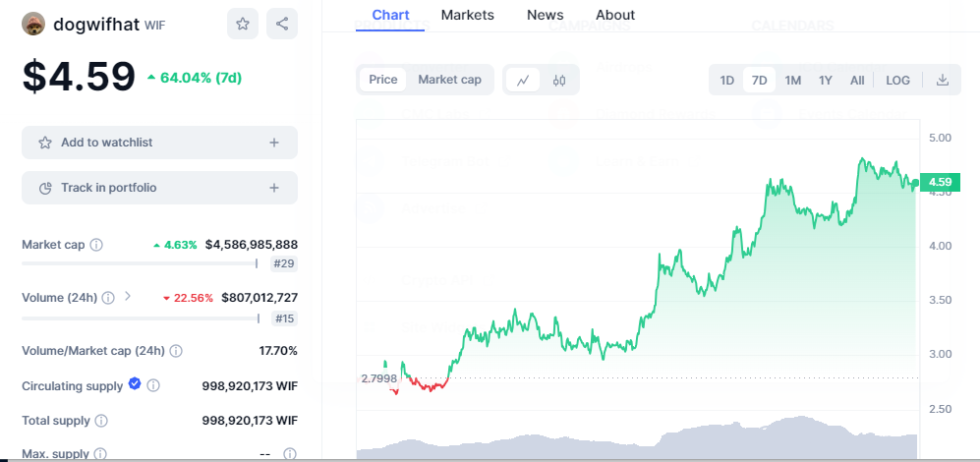Switch to candlestick chart view
Screen dimensions: 980x462
(559, 80)
